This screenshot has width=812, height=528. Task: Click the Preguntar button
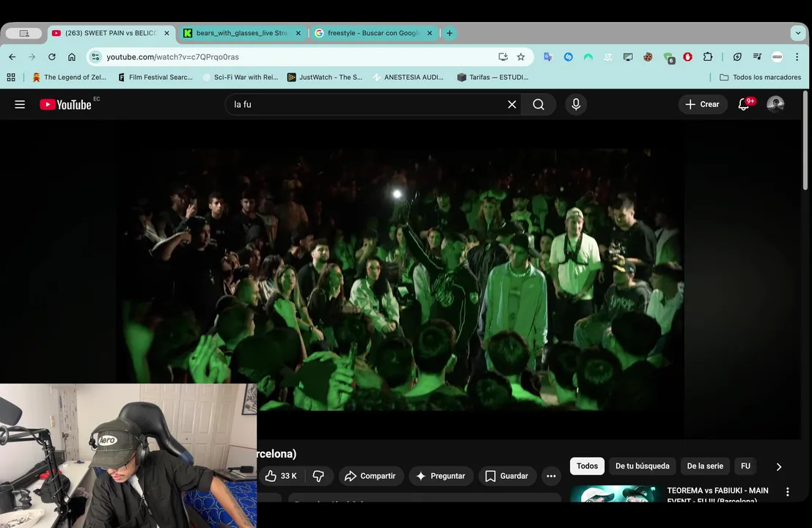click(x=442, y=476)
